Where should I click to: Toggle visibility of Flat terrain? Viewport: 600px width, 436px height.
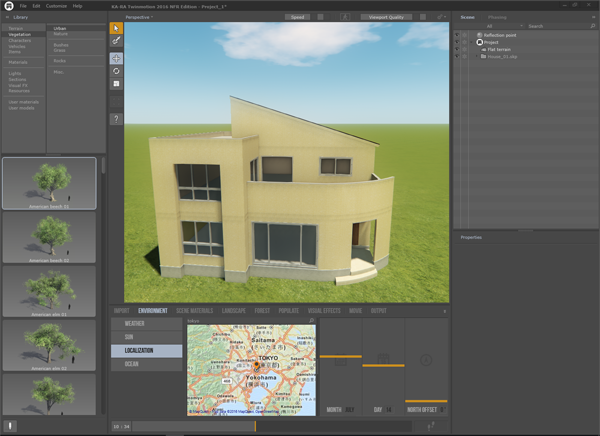pos(457,49)
